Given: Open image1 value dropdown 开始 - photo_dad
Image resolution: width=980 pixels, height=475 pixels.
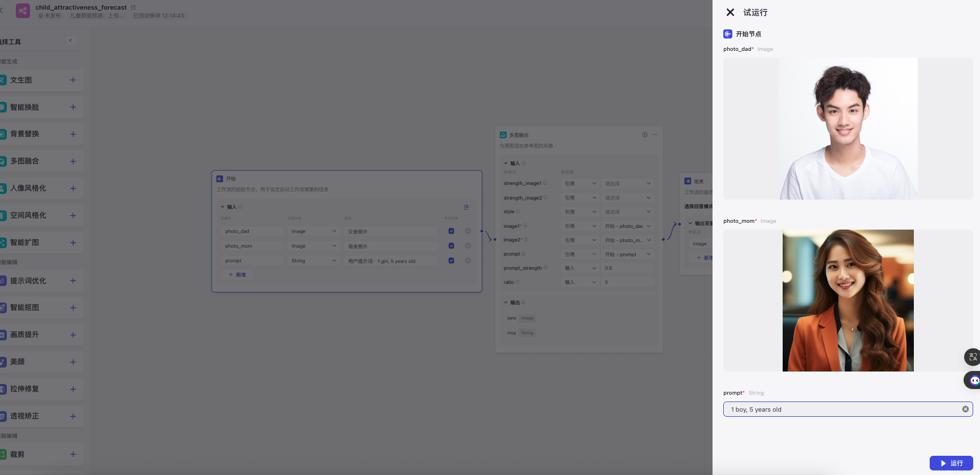Looking at the screenshot, I should coord(628,226).
